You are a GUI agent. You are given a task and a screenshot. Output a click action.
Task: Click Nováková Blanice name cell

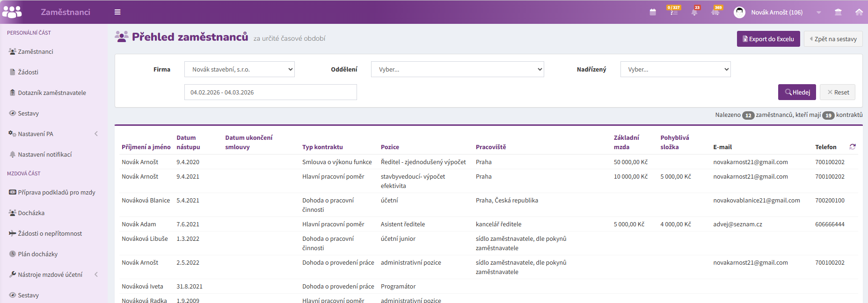(146, 200)
